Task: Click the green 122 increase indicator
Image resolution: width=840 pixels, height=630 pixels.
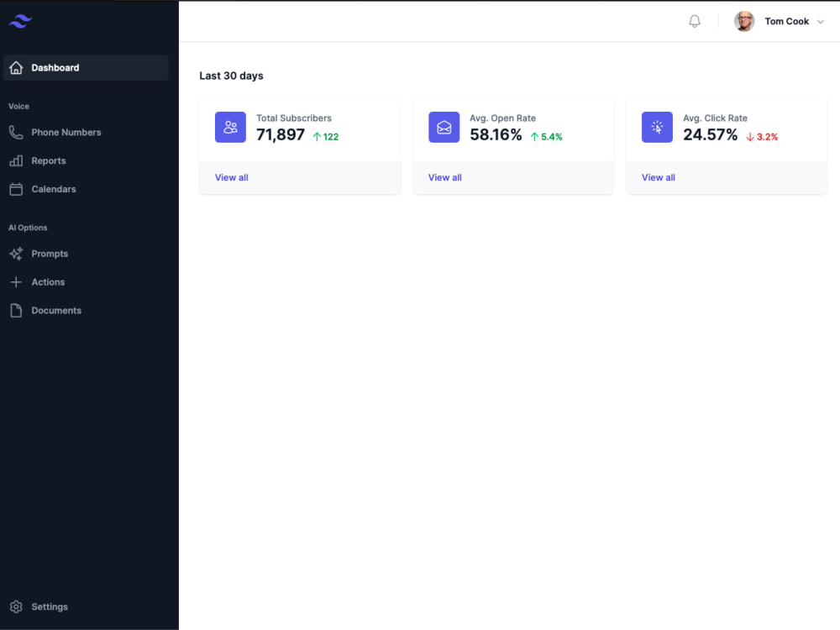Action: pyautogui.click(x=326, y=137)
